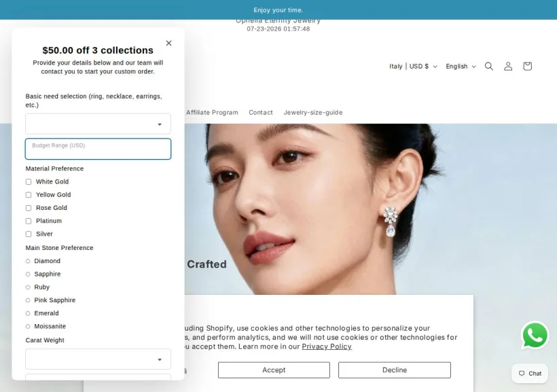Click the 'Enjoy your time.' announcement text

click(x=278, y=10)
